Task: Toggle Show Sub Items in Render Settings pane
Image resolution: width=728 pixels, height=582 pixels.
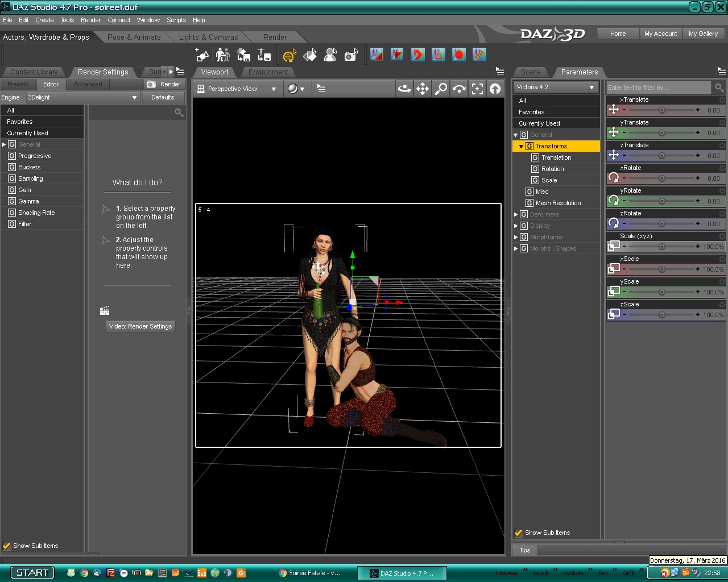Action: tap(7, 546)
